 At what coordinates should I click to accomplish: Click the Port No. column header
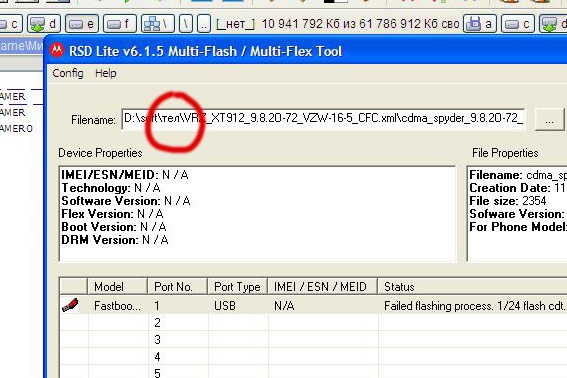click(177, 287)
